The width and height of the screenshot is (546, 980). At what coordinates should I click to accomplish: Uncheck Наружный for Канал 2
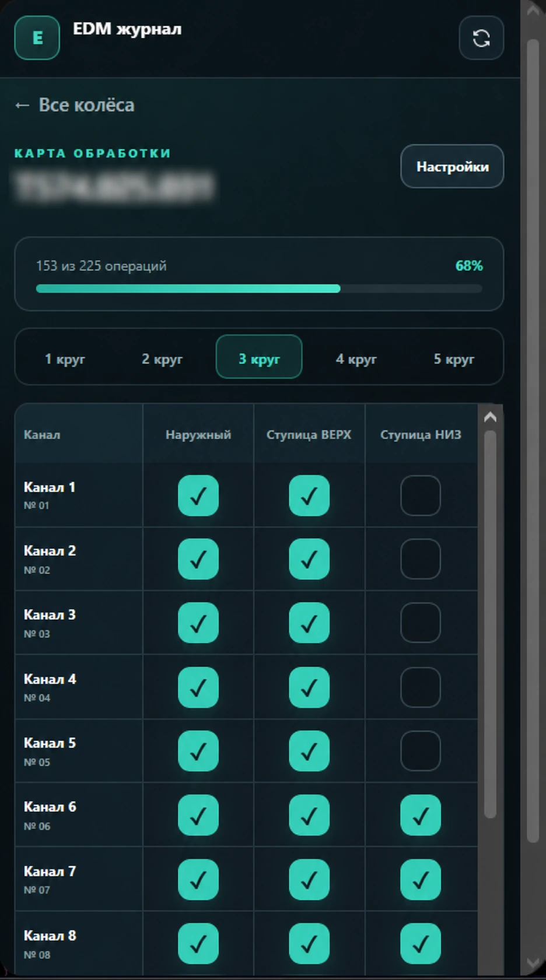pyautogui.click(x=198, y=559)
